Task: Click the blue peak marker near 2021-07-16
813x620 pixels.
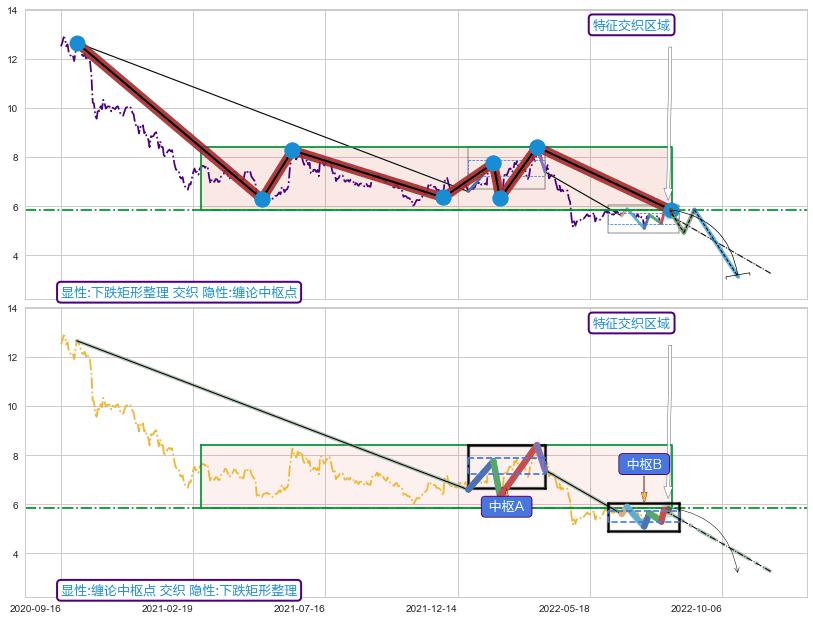Action: (292, 150)
